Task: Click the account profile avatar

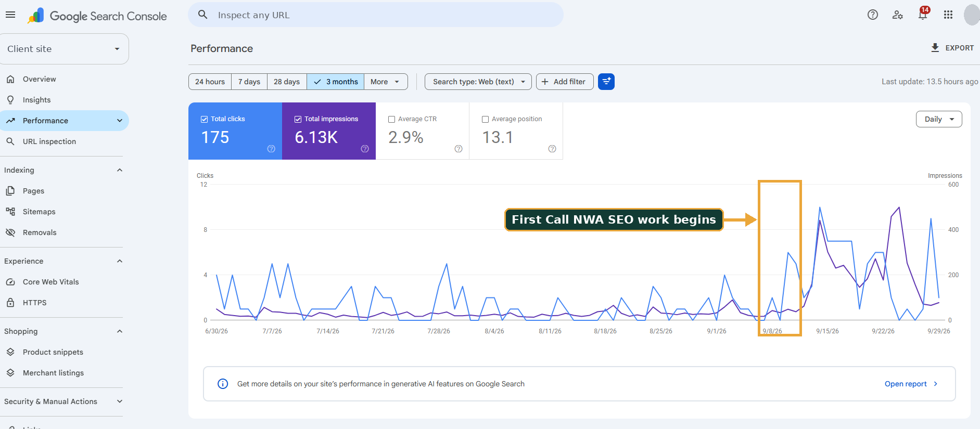Action: (972, 15)
